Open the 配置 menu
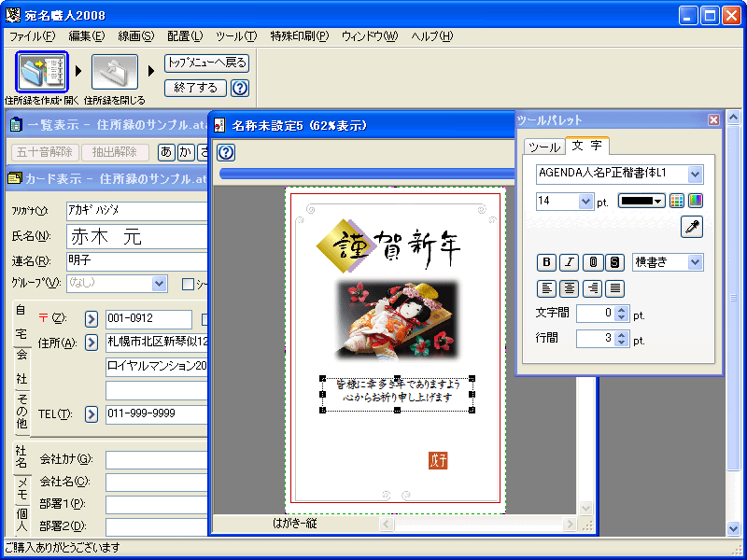Screen dimensions: 747x560 185,36
